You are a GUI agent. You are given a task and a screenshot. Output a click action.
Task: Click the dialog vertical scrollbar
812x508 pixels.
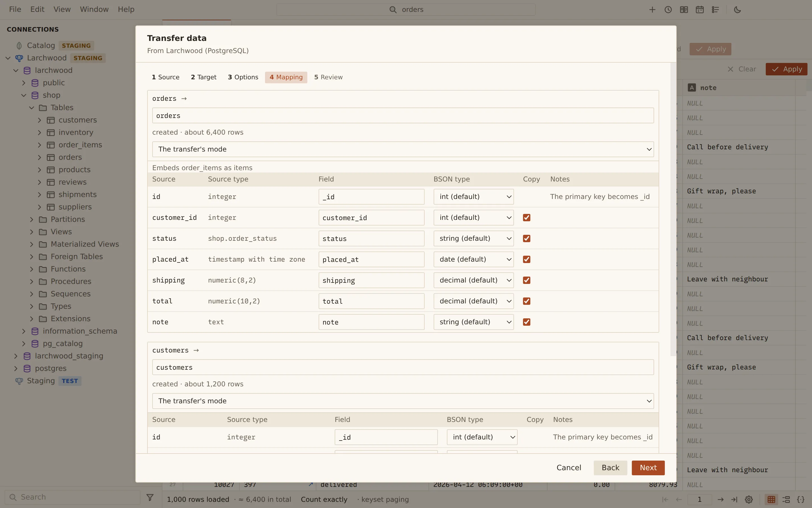pos(673,209)
